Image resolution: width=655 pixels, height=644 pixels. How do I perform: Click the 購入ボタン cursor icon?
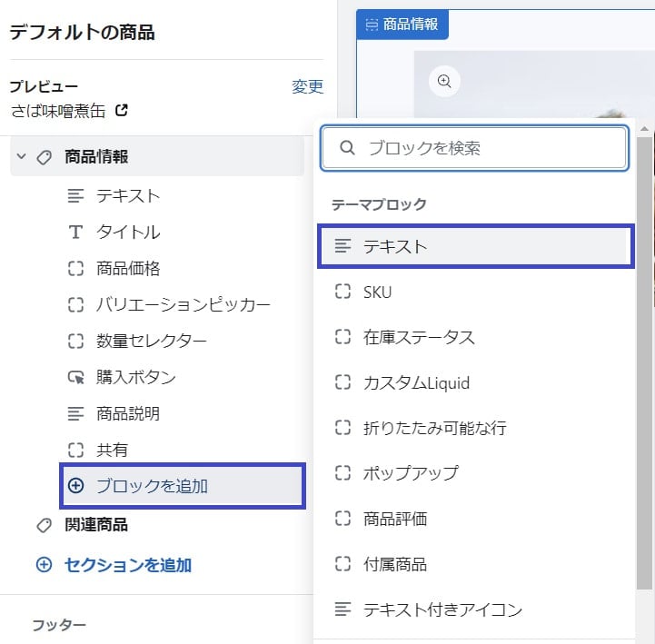coord(75,378)
